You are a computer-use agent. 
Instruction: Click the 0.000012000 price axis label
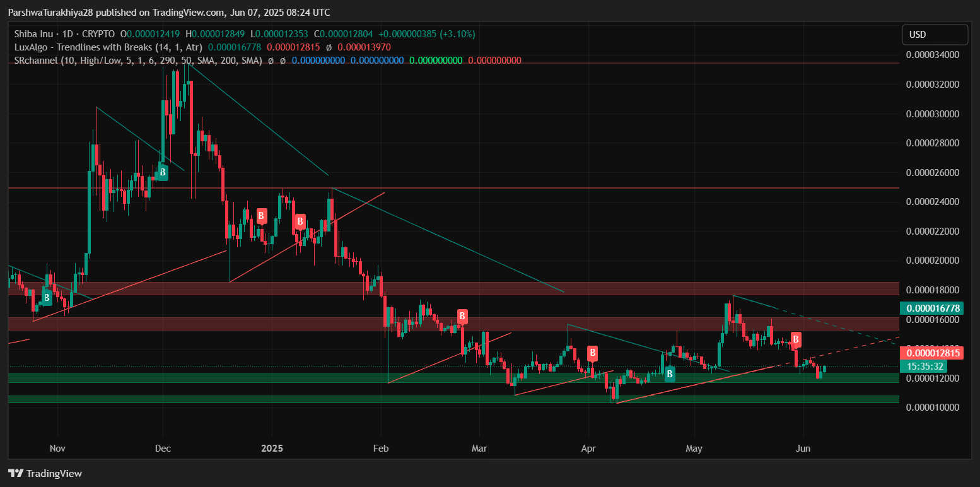coord(933,378)
